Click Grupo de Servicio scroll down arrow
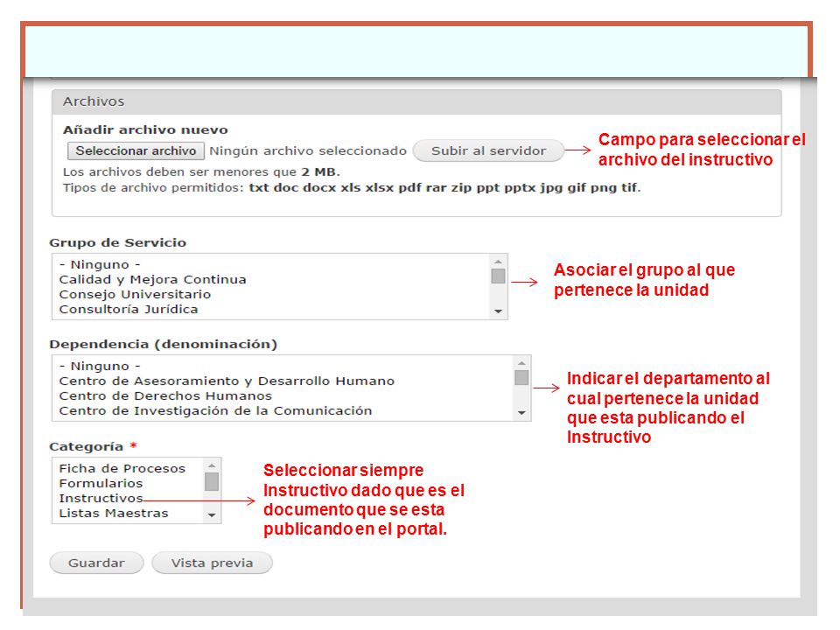The image size is (840, 630). pos(498,311)
